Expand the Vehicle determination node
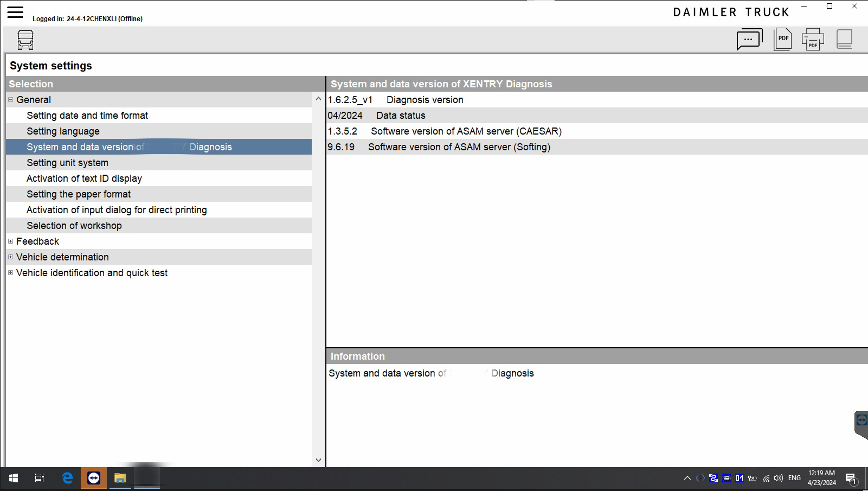This screenshot has height=491, width=868. click(x=10, y=257)
